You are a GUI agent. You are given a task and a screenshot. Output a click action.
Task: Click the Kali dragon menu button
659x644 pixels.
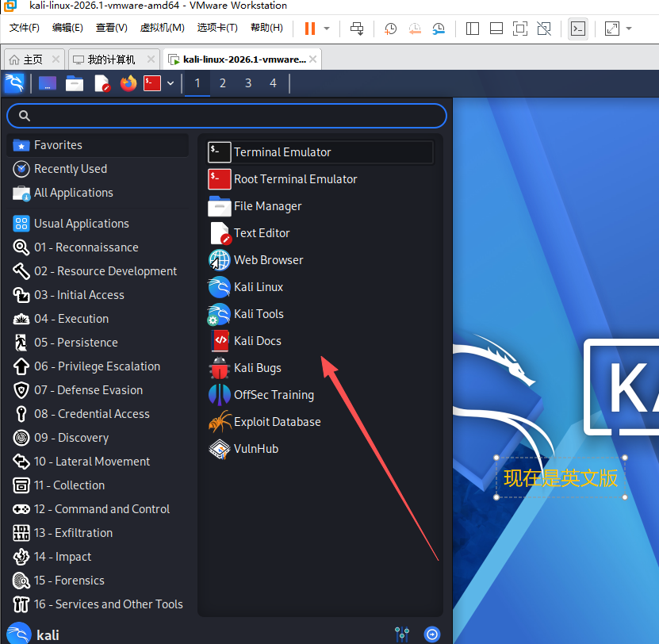[x=14, y=83]
